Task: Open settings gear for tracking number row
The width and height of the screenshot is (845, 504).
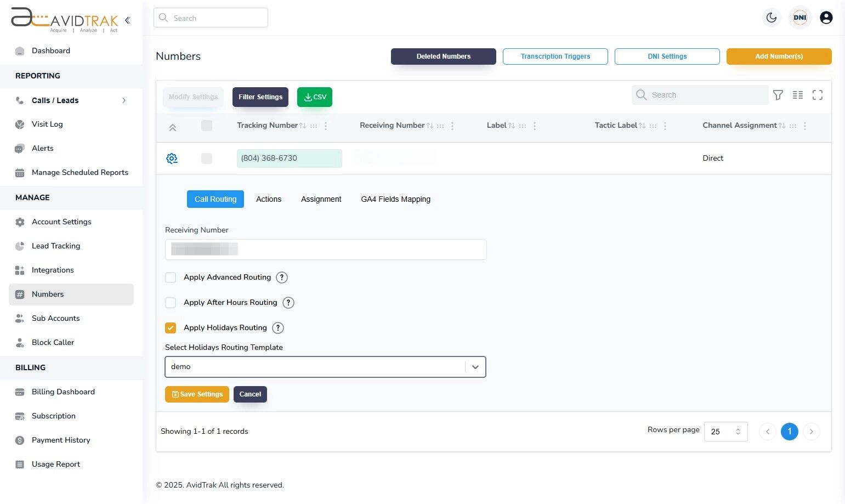Action: pos(172,158)
